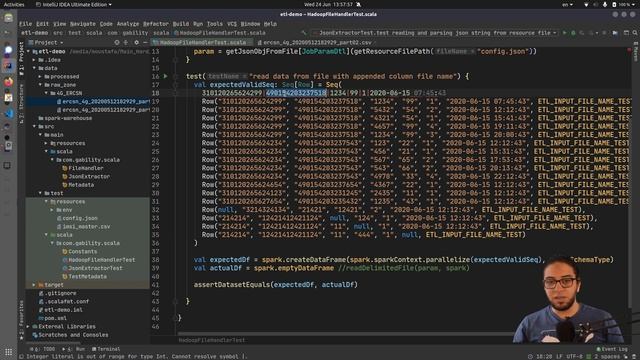Click the 2 spaces indent setting in the status bar
Screen dimensions: 640x360
607,356
